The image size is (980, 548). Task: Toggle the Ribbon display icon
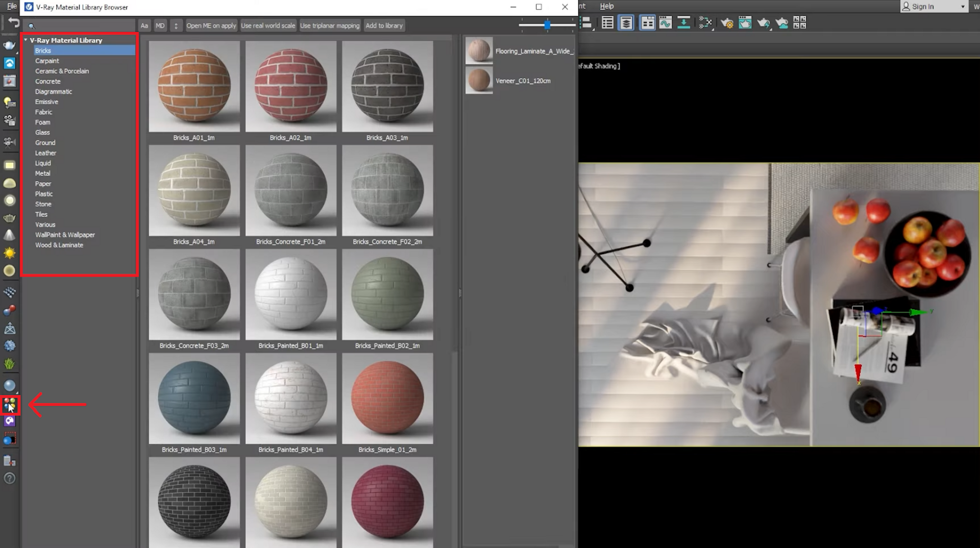tap(647, 23)
